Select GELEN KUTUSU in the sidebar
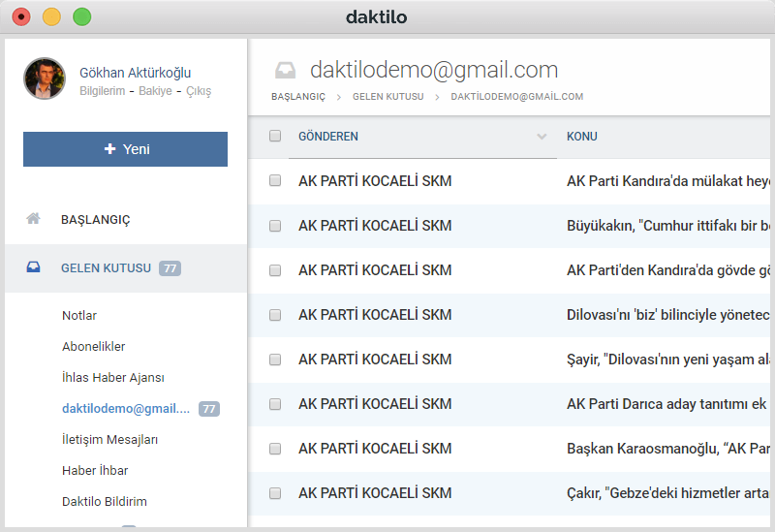The image size is (775, 532). [x=106, y=268]
